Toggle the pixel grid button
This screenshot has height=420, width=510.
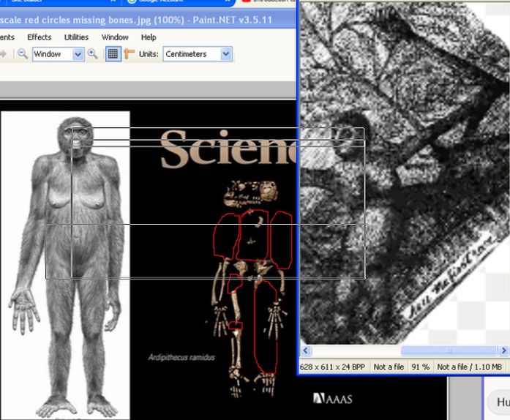[x=113, y=53]
